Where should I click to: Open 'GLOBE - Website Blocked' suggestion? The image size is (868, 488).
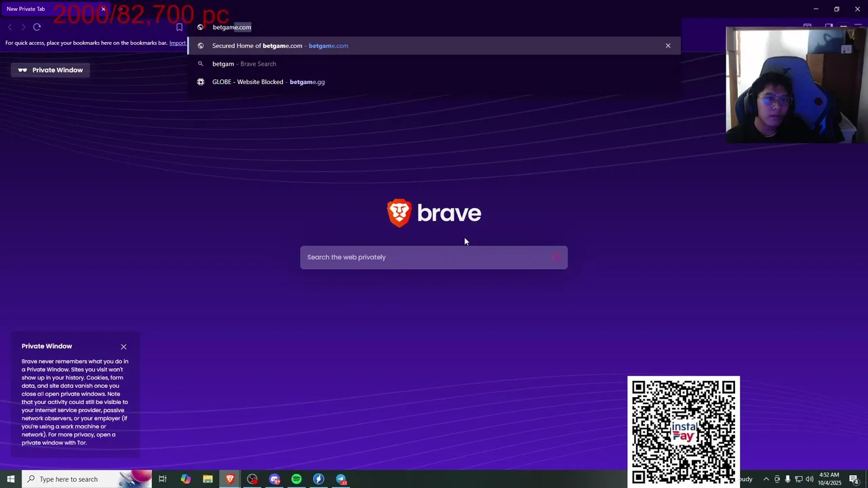click(x=434, y=82)
